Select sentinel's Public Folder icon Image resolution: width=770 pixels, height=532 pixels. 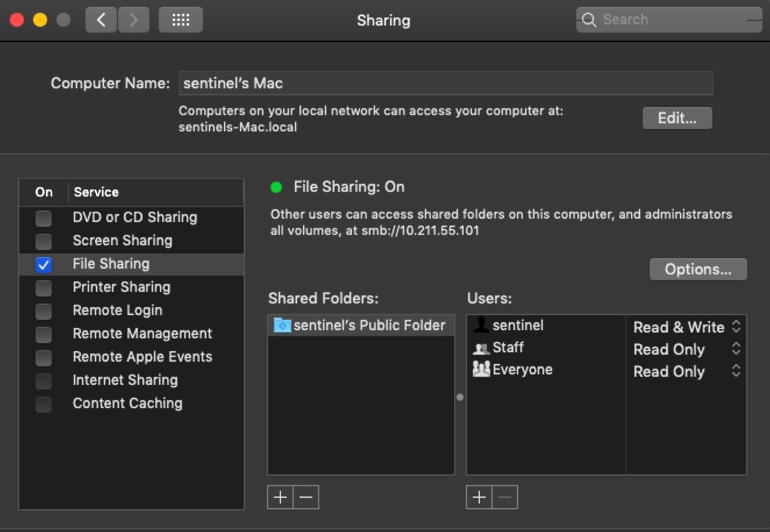point(282,325)
